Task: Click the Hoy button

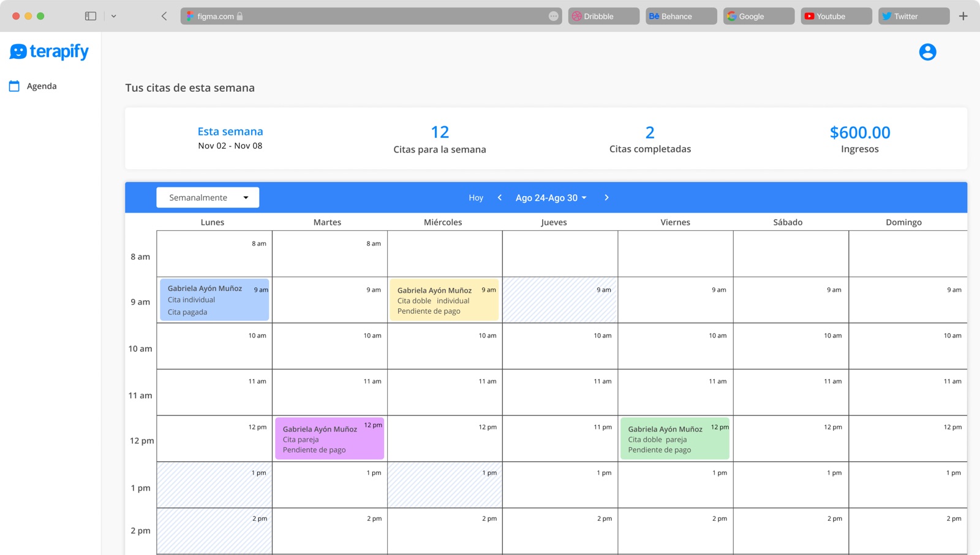Action: click(x=476, y=197)
